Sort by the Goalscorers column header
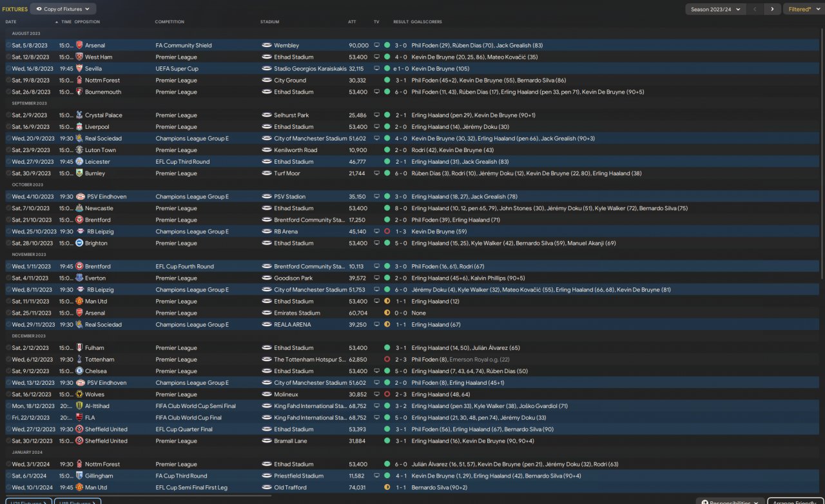 click(x=427, y=22)
